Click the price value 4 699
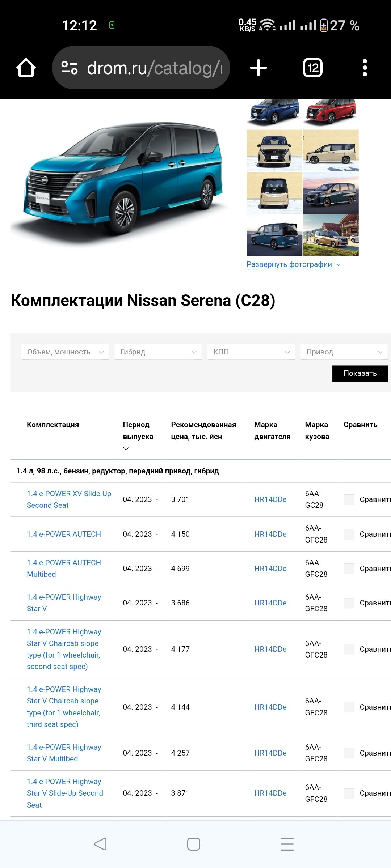 coord(180,569)
